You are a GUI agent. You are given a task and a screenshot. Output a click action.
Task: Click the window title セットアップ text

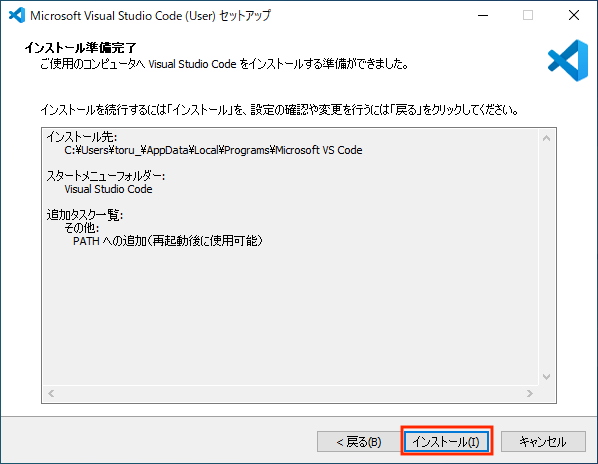[245, 16]
